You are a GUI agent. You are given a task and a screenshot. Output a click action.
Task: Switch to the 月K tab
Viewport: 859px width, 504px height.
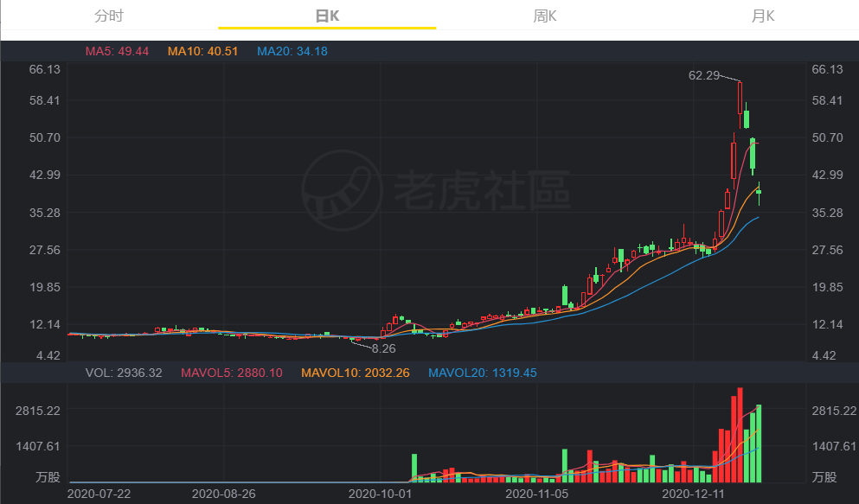[763, 16]
